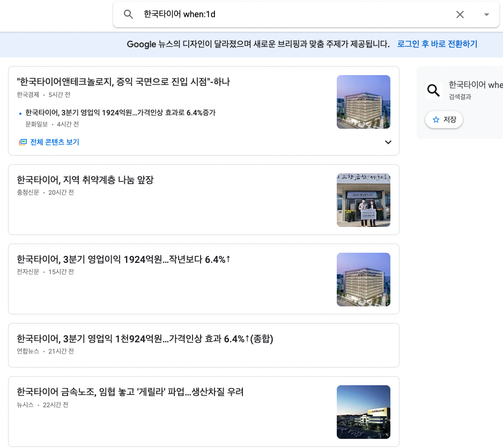Clear the search query with X icon
This screenshot has height=448, width=503.
coord(460,14)
